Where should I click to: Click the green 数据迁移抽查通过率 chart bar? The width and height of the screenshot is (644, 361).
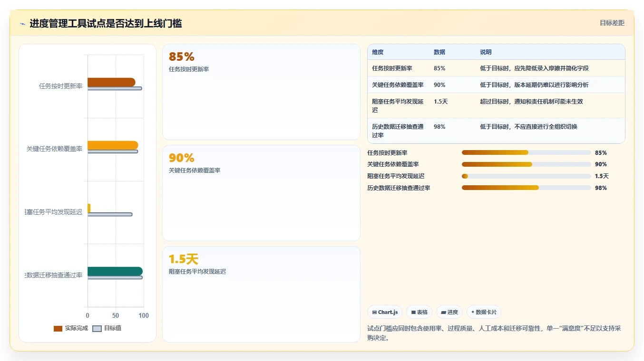[x=115, y=271]
